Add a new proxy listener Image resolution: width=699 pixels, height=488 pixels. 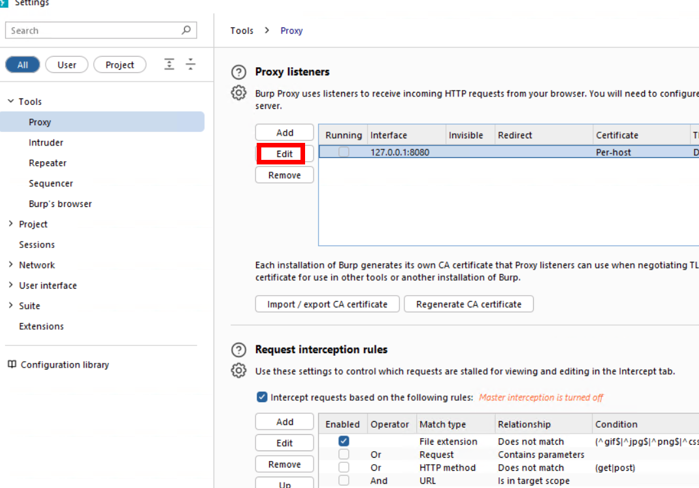pyautogui.click(x=284, y=132)
